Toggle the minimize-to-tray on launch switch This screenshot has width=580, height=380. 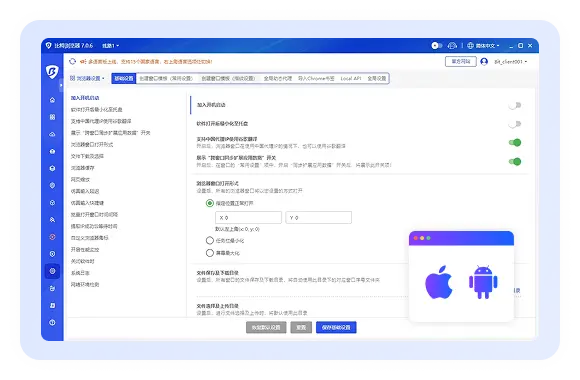pos(515,124)
